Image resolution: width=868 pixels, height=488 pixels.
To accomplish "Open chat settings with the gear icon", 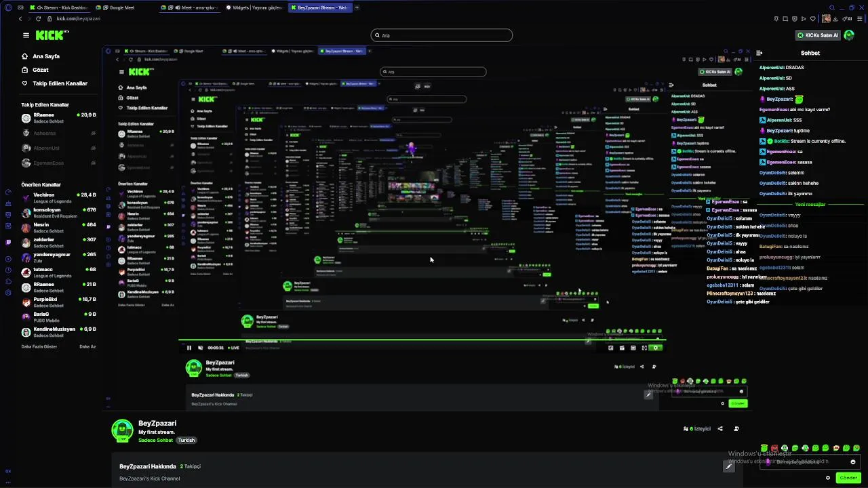I will 828,478.
